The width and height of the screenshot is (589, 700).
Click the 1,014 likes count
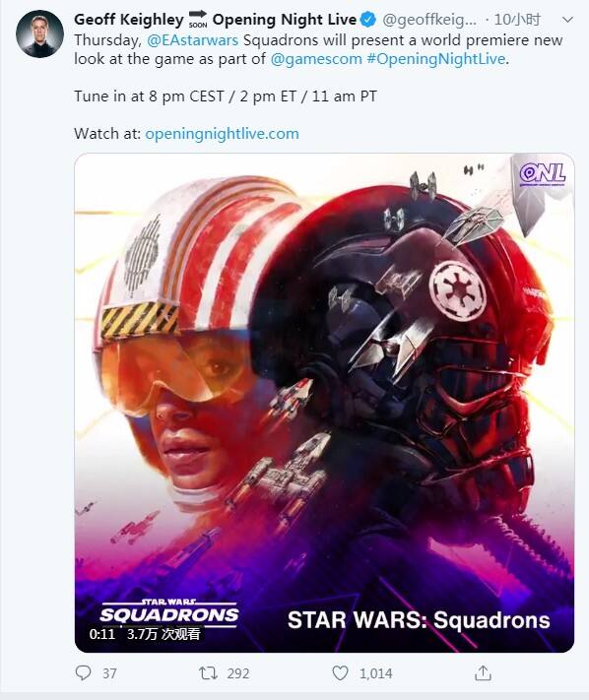(x=376, y=673)
